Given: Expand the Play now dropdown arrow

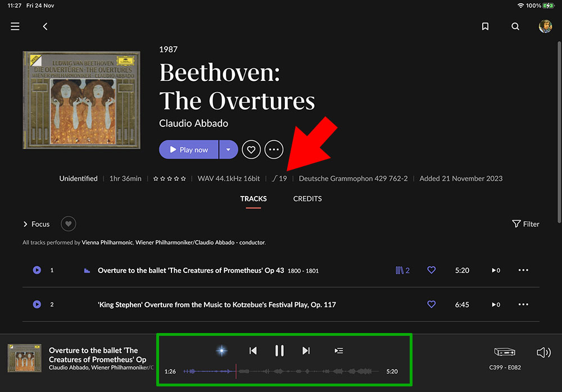Looking at the screenshot, I should pos(228,150).
